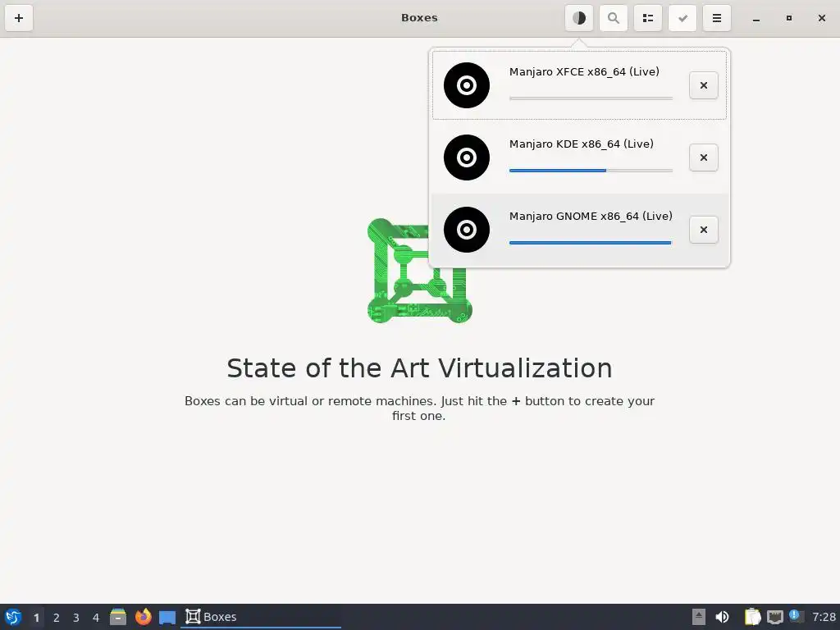The image size is (840, 630).
Task: Click the Manjaro GNOME disc icon
Action: [x=467, y=230]
